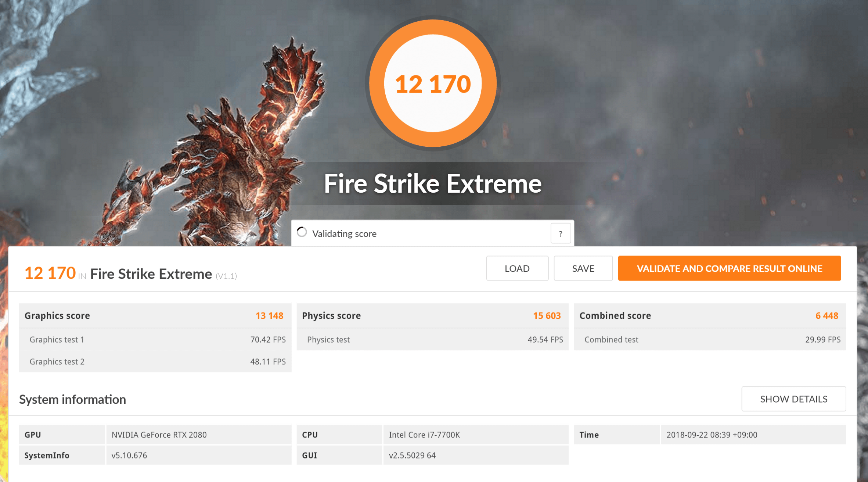The image size is (868, 482).
Task: Click the validating score spinner icon
Action: 302,232
